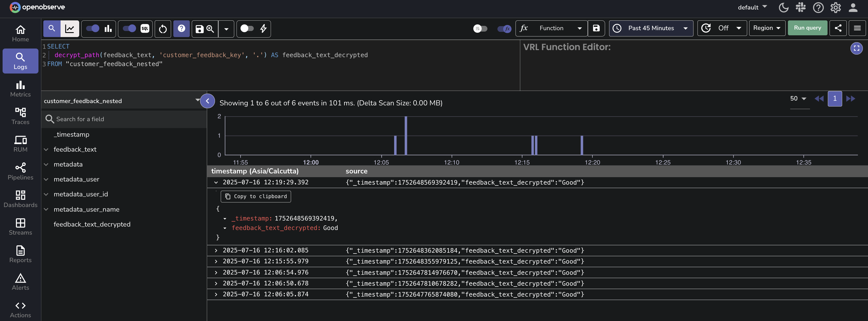Open the Traces section from the sidebar

click(20, 116)
